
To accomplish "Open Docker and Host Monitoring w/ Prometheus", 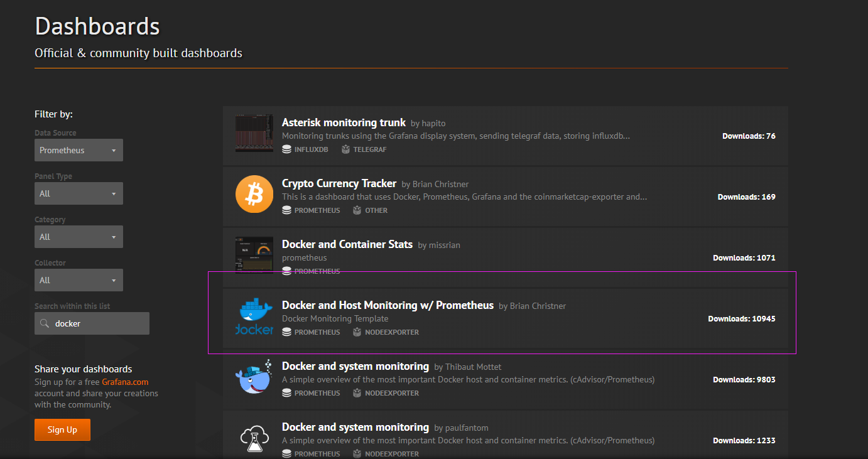I will tap(388, 305).
